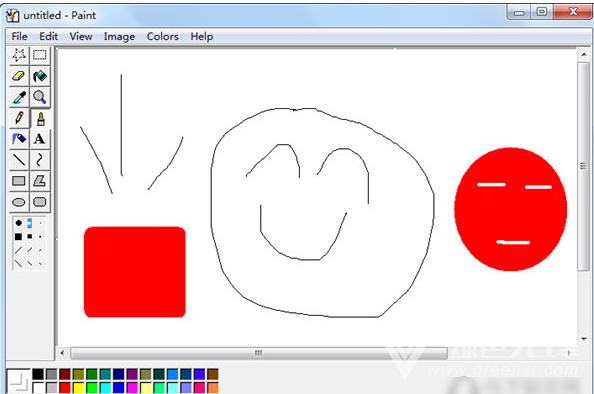
Task: Select the Polygon tool
Action: click(39, 181)
